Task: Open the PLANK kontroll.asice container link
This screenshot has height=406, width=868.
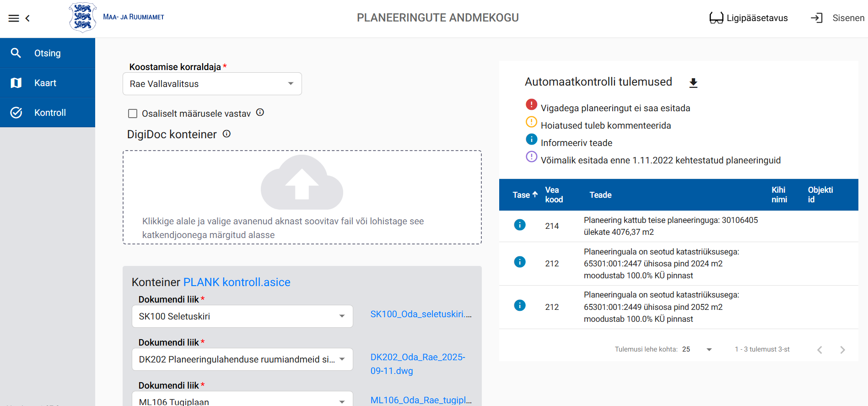Action: [x=237, y=282]
